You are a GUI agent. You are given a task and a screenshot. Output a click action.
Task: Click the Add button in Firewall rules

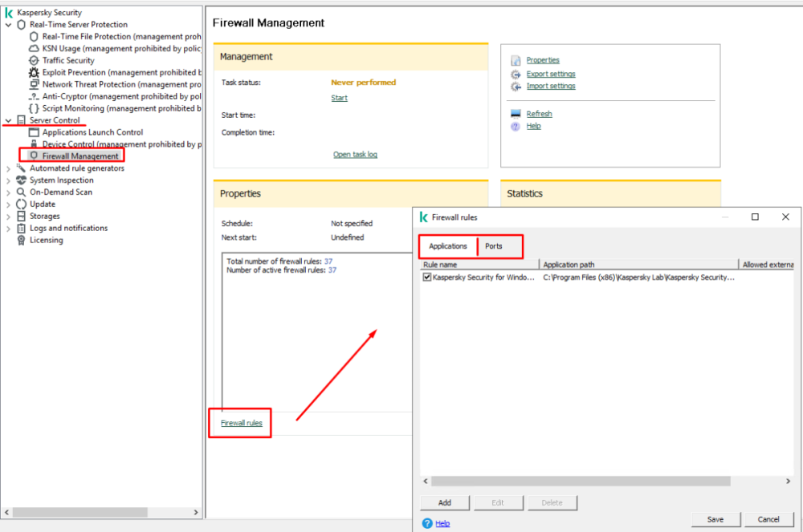[x=445, y=502]
